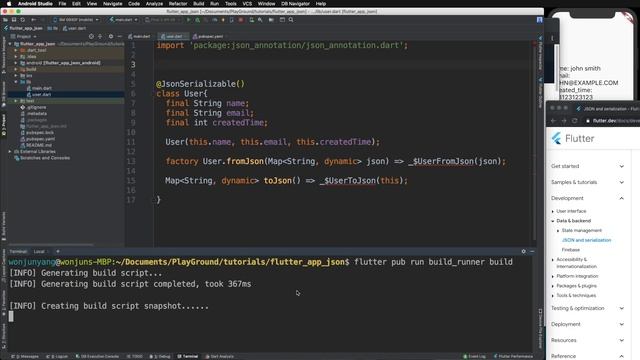Open the Build menu
Viewport: 640px width, 360px height.
pyautogui.click(x=199, y=4)
